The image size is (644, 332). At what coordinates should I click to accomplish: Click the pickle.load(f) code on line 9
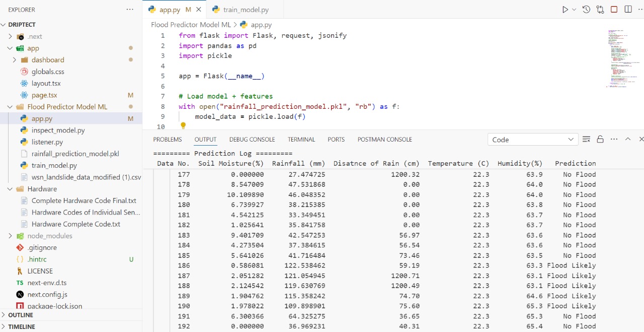[x=277, y=116]
